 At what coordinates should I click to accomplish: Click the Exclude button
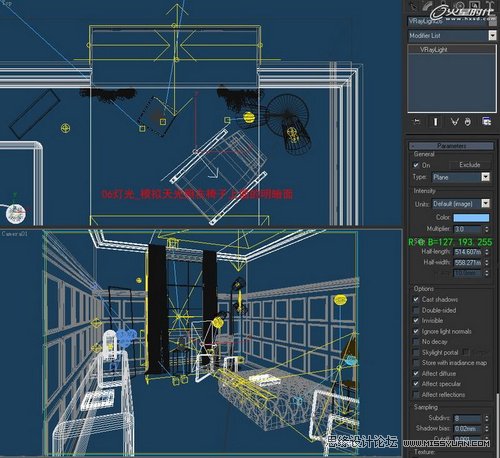click(x=470, y=165)
